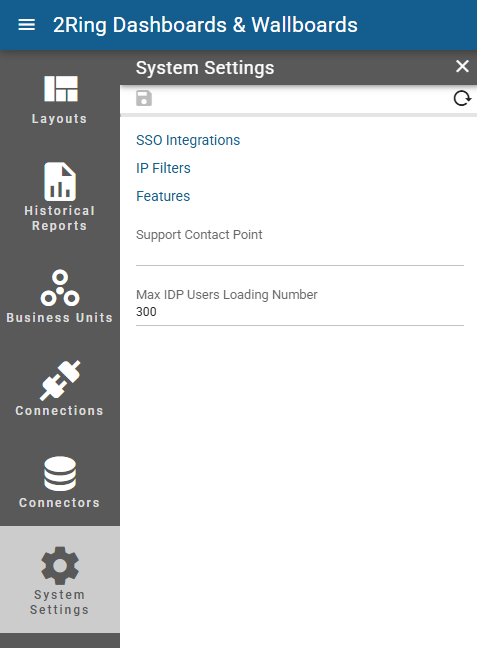Edit the Max IDP Users value 300

(300, 312)
